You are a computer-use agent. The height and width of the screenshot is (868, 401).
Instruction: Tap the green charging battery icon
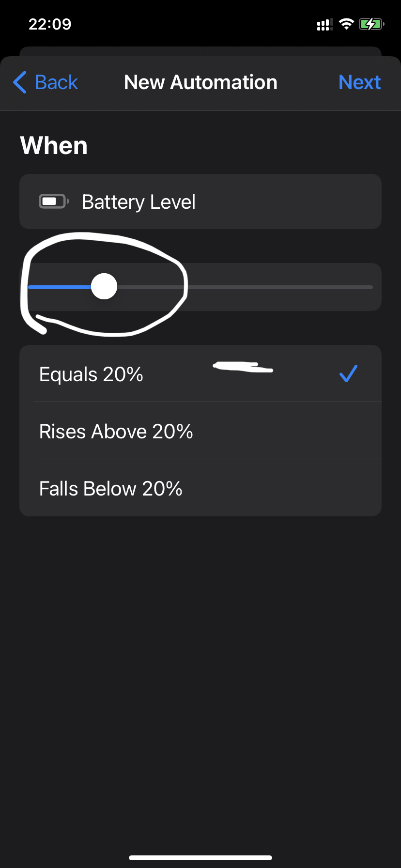371,24
